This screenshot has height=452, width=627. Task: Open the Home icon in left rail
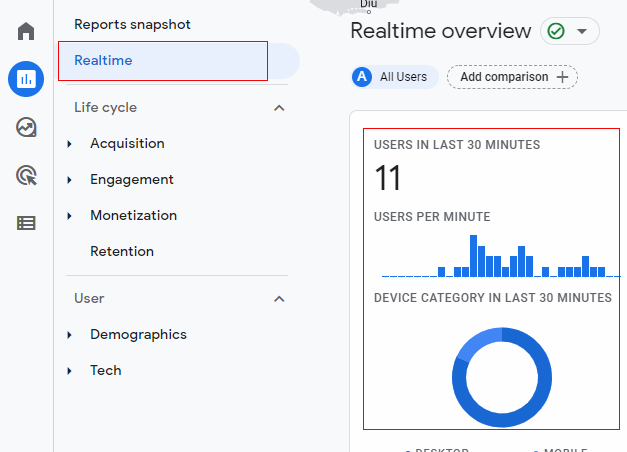coord(26,31)
